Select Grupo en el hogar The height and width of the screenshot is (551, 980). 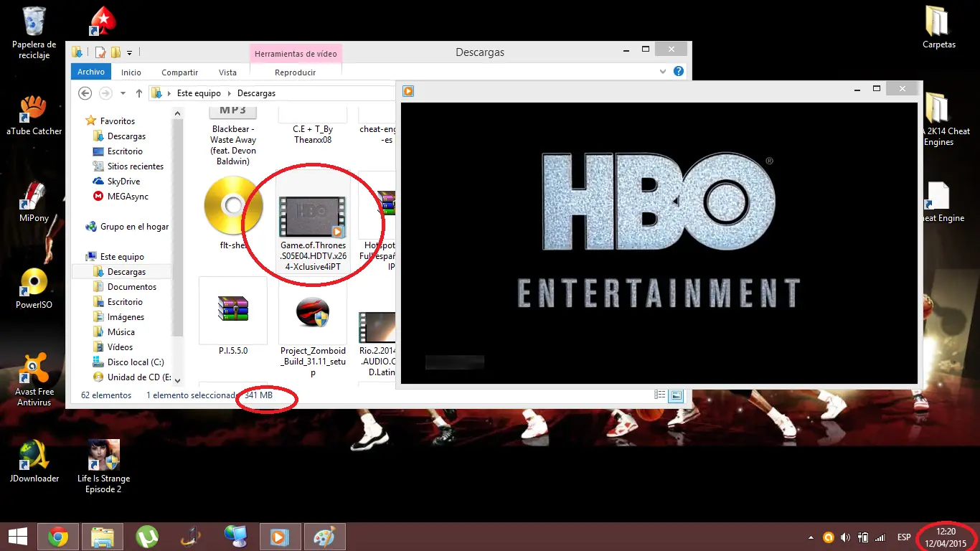click(134, 227)
